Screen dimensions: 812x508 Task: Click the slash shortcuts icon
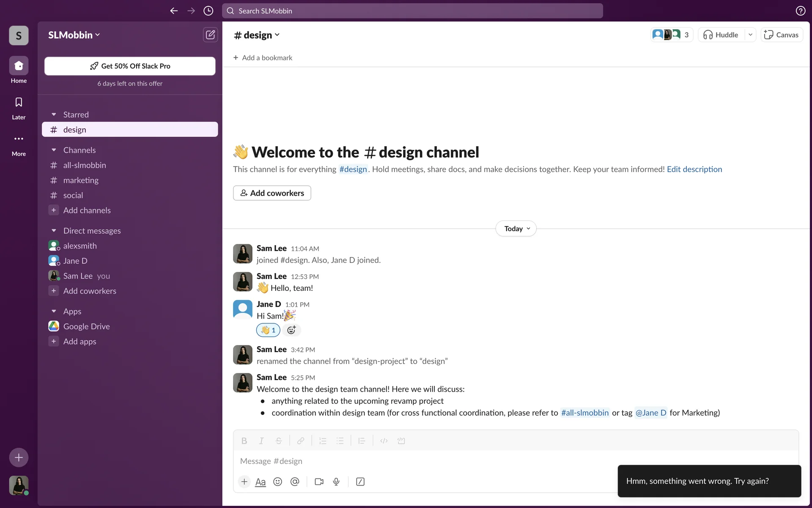coord(360,482)
